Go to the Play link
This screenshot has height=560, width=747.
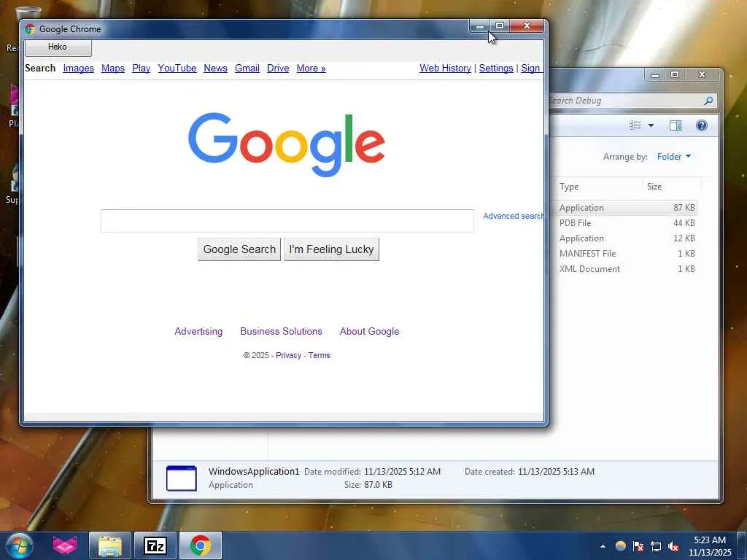pos(141,68)
